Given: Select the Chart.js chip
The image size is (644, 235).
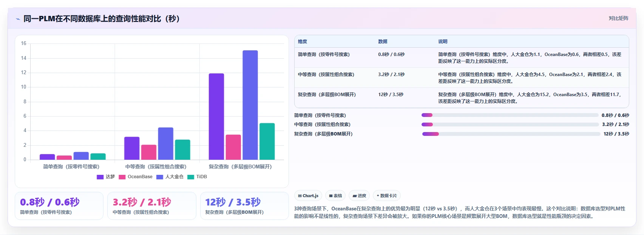Looking at the screenshot, I should tap(308, 196).
